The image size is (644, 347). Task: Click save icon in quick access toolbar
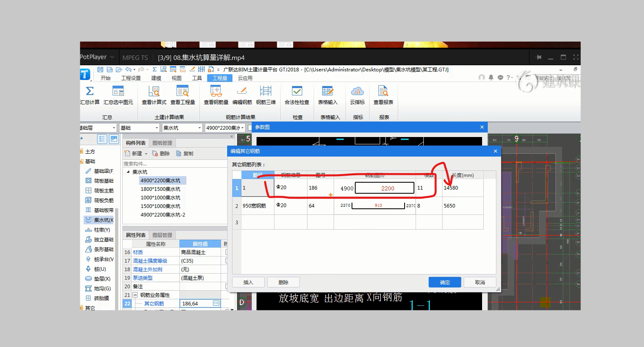pyautogui.click(x=100, y=69)
